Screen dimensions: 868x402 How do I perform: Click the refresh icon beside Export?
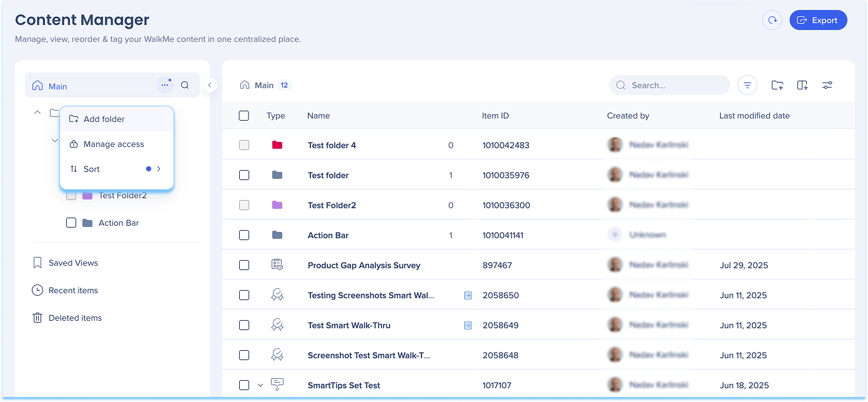tap(772, 20)
